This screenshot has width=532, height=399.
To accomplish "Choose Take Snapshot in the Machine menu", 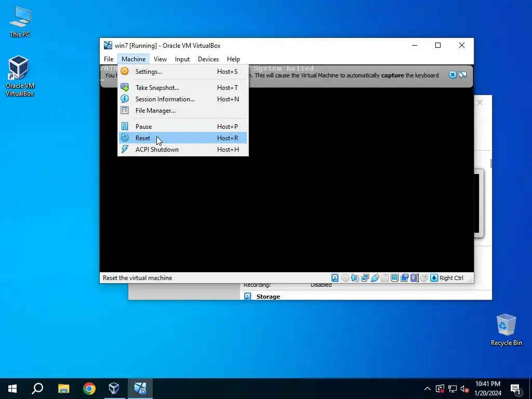I will pos(183,87).
